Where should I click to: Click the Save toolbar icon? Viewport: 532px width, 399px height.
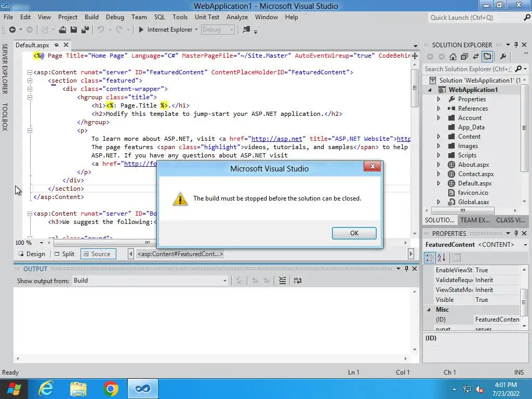(x=74, y=30)
